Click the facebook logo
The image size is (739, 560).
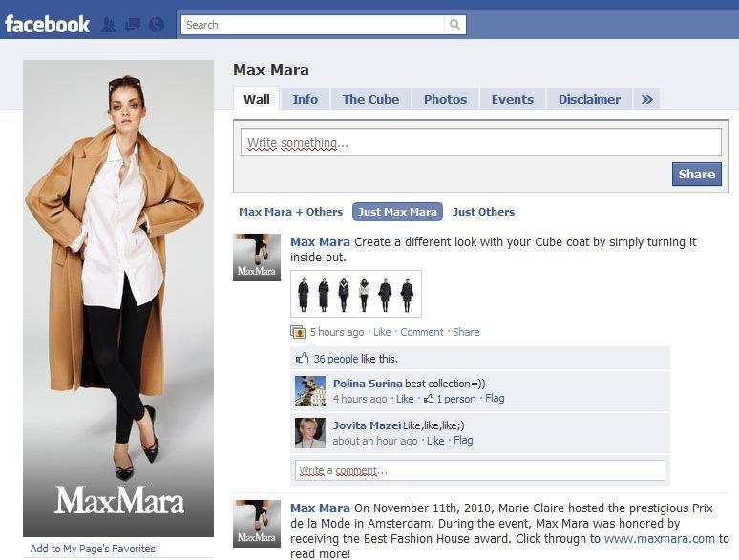[x=47, y=25]
